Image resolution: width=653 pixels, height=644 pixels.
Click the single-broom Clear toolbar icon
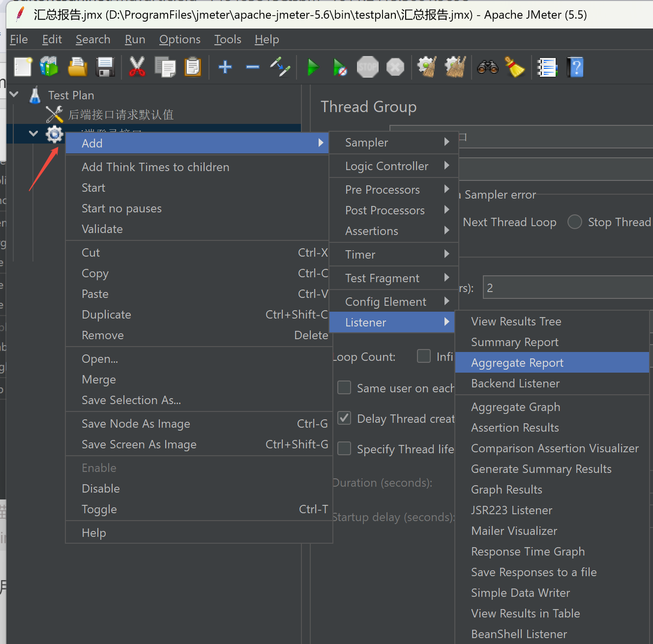[x=427, y=67]
